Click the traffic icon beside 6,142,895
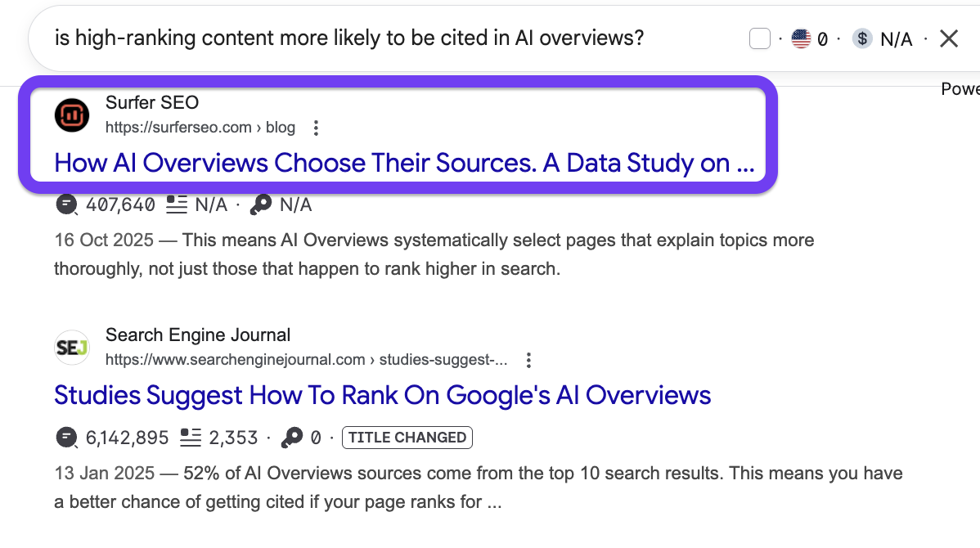This screenshot has height=548, width=980. point(67,438)
